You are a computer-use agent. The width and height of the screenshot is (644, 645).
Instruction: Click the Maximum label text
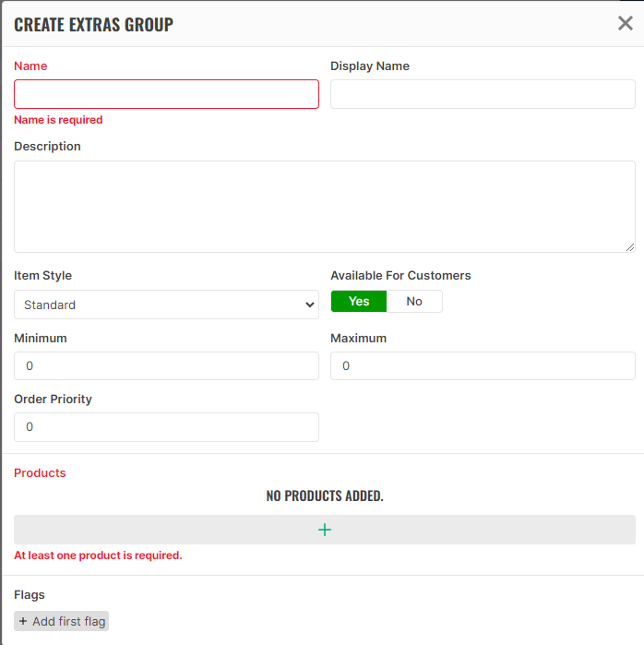358,339
